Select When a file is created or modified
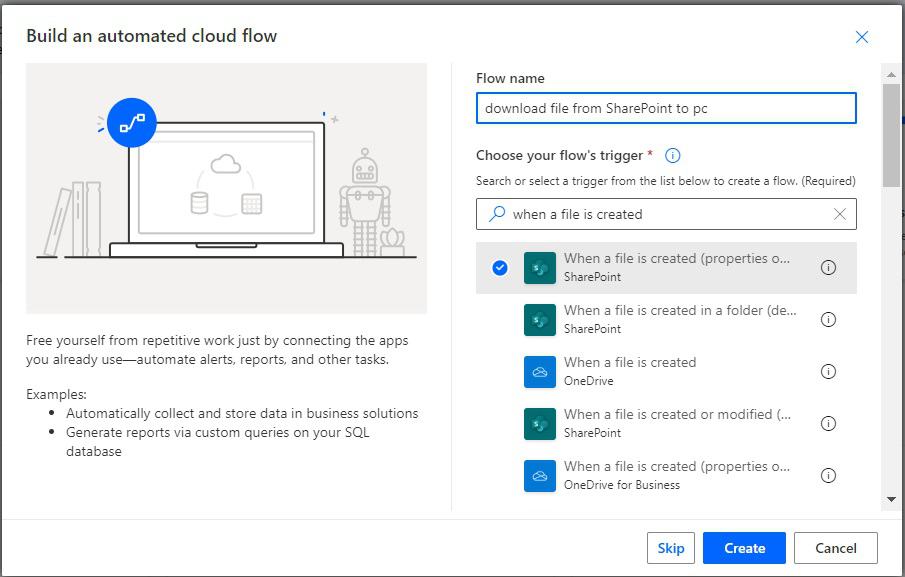905x577 pixels. click(x=666, y=424)
